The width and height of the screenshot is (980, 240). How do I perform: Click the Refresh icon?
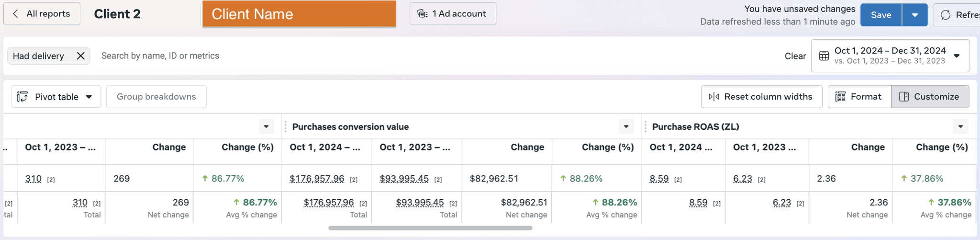tap(946, 15)
